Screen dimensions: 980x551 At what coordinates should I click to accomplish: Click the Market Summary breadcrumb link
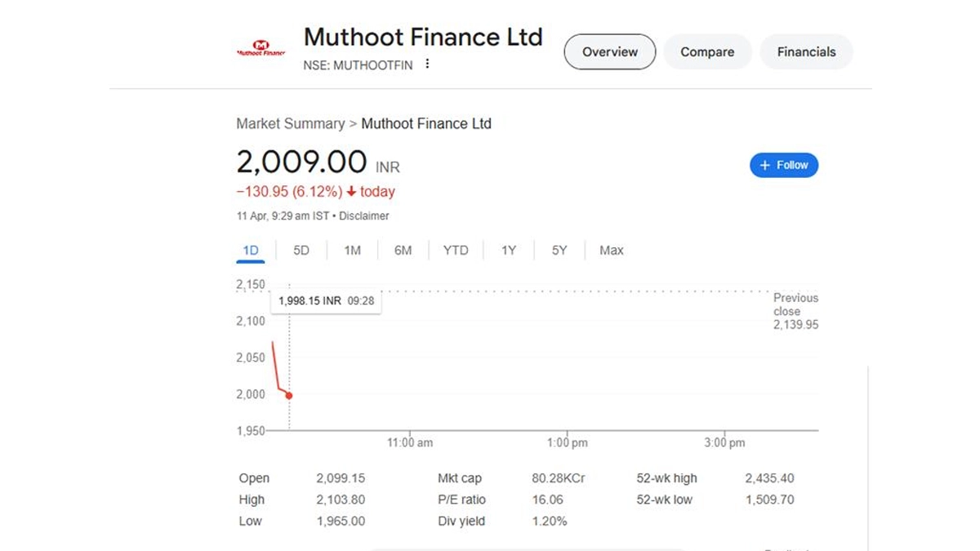point(290,124)
